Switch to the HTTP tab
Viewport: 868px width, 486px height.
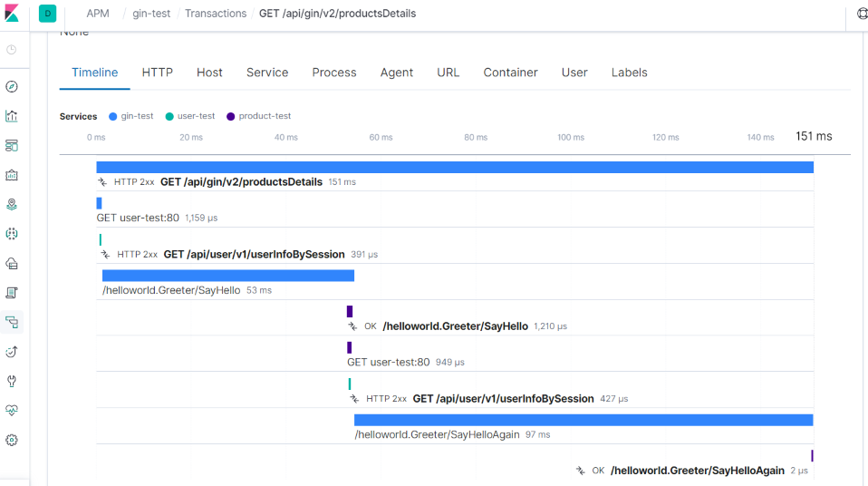pyautogui.click(x=158, y=73)
